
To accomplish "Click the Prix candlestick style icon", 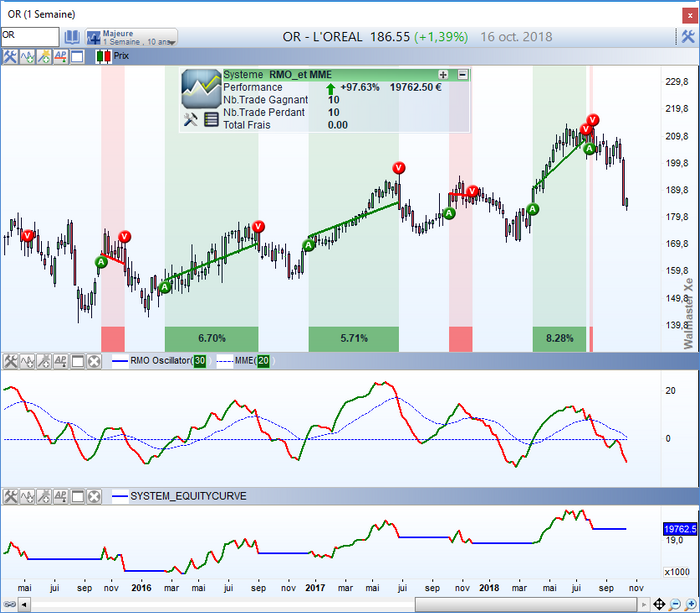I will click(104, 56).
